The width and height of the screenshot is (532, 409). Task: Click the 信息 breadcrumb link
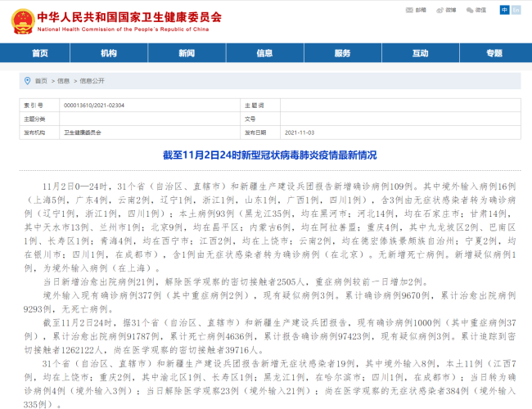(64, 81)
